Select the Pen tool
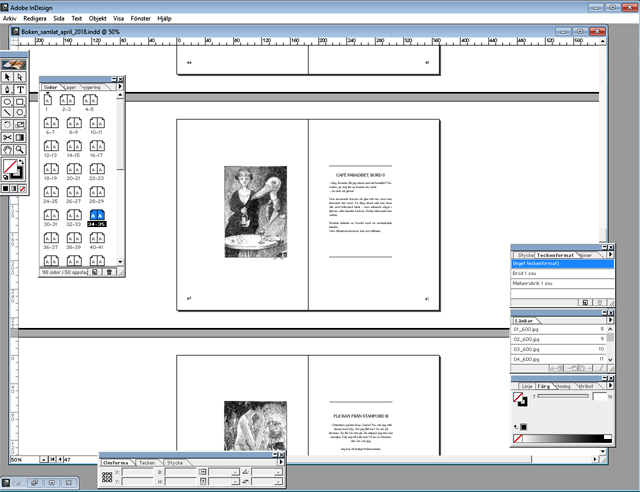The height and width of the screenshot is (492, 640). (7, 89)
